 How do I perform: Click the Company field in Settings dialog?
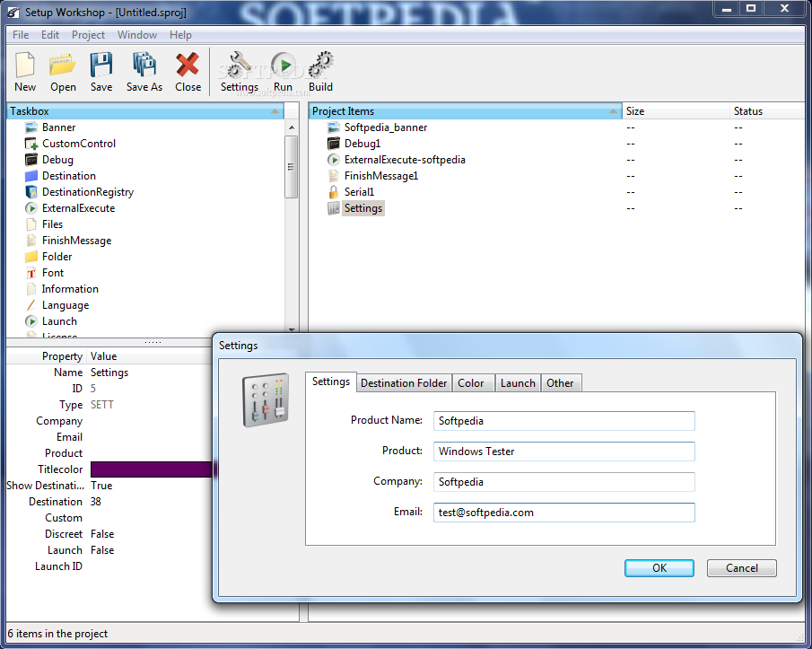(x=564, y=482)
